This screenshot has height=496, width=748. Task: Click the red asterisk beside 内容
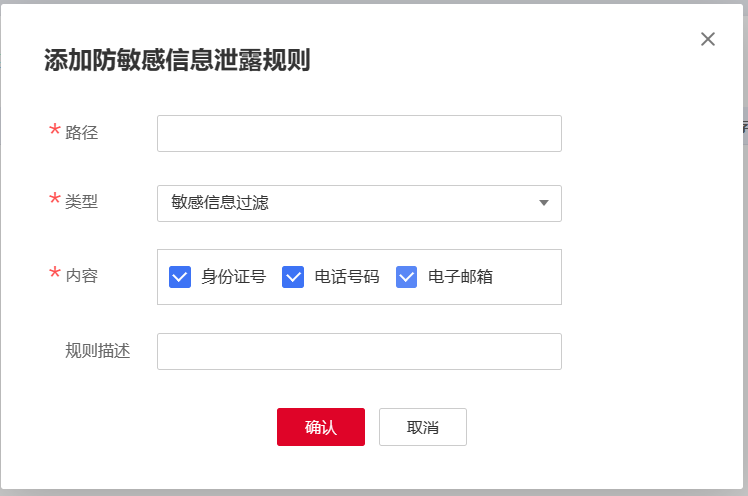point(55,274)
